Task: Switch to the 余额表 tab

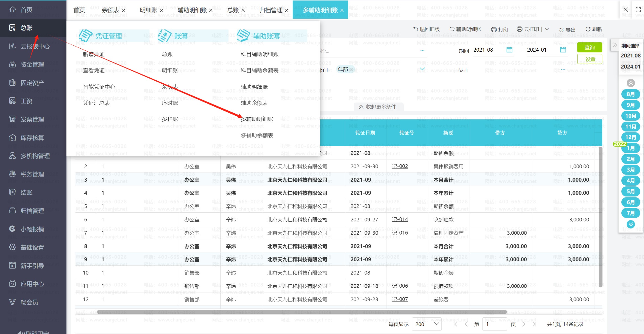Action: tap(110, 10)
